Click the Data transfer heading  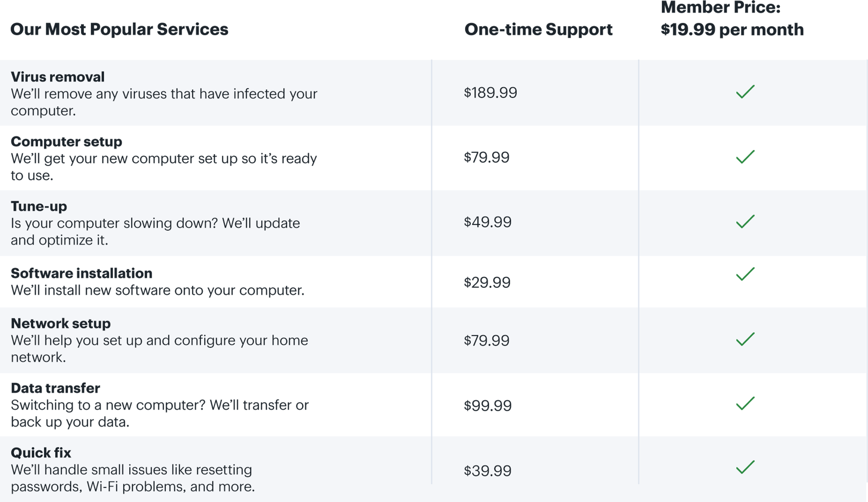56,388
